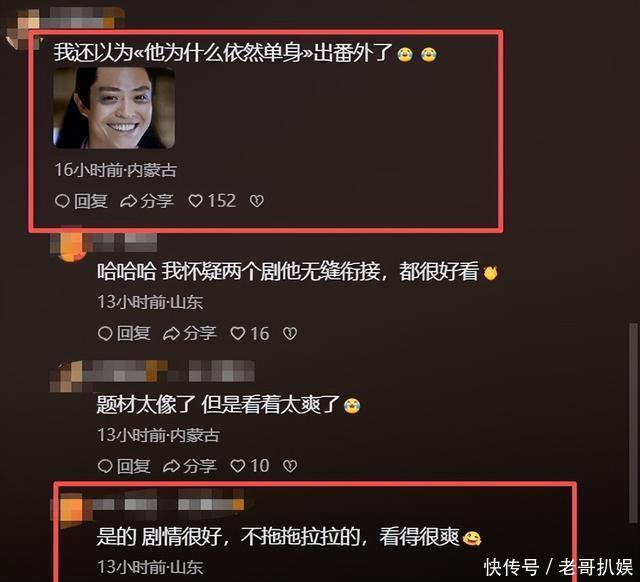Reply to the 哈哈哈 comment from 山东
This screenshot has width=640, height=582.
124,333
